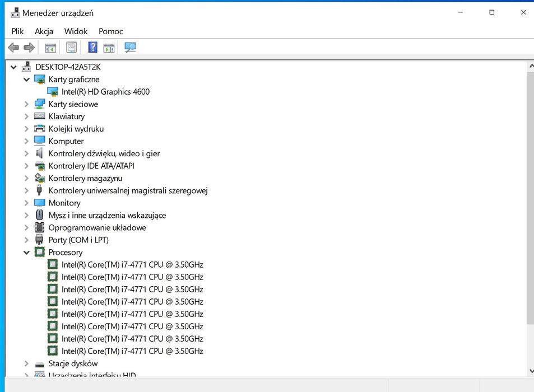Select the DESKTOP-42A5T2K computer icon
Screen dimensions: 534x392
pos(26,67)
